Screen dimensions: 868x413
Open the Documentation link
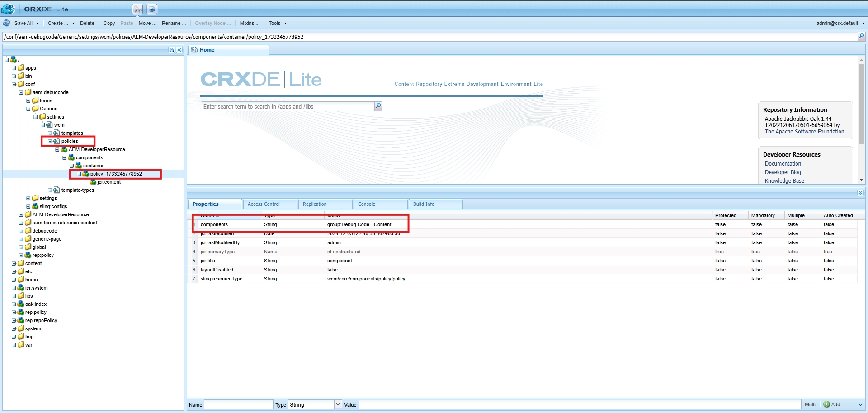[x=783, y=164]
